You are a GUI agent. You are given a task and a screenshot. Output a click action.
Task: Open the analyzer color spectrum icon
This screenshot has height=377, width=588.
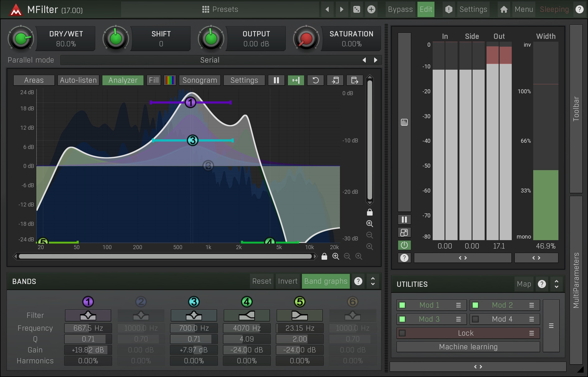(x=170, y=80)
